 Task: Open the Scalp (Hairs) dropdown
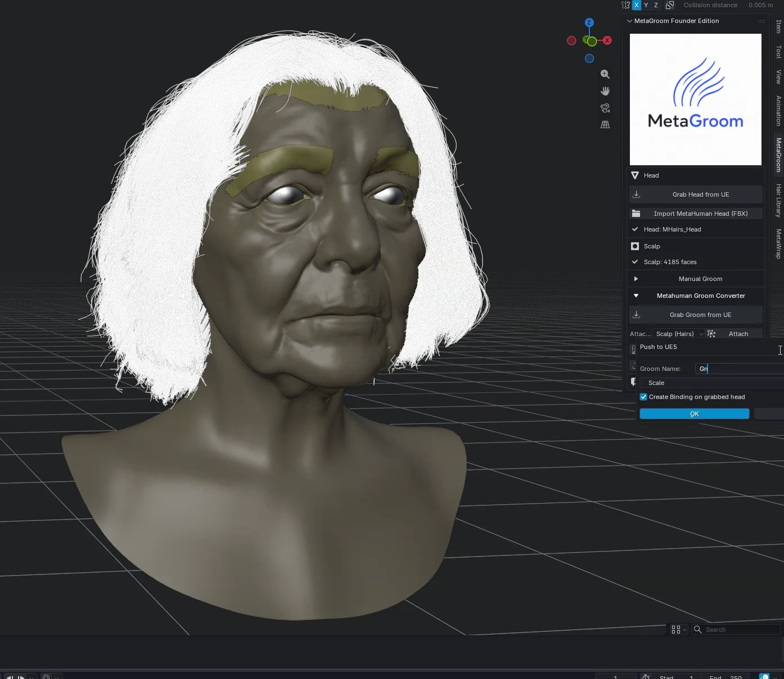[679, 334]
